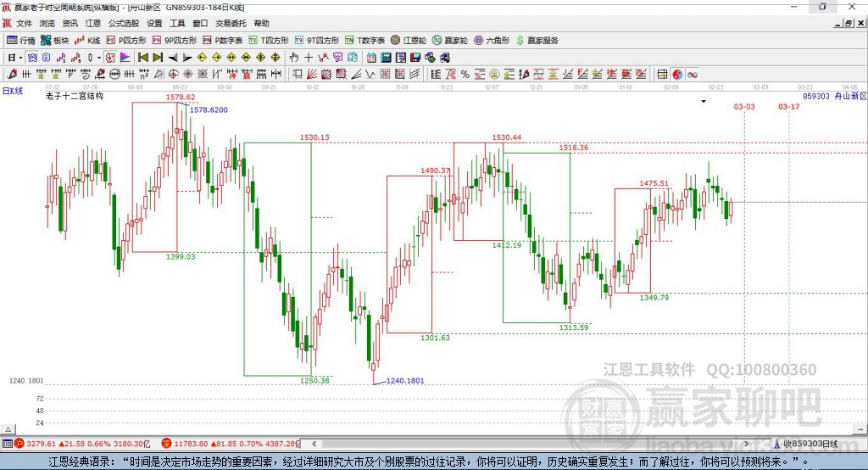
Task: Jump to last bar icon
Action: coord(158,58)
